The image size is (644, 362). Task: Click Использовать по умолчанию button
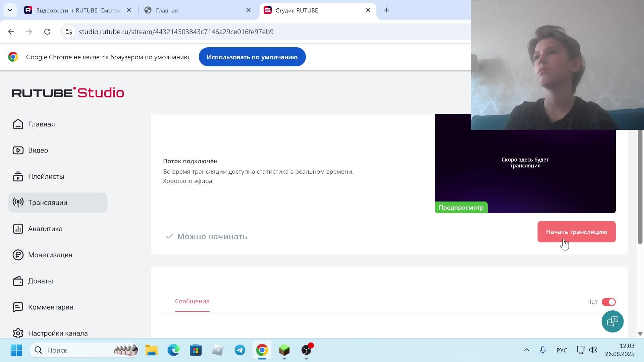tap(252, 57)
